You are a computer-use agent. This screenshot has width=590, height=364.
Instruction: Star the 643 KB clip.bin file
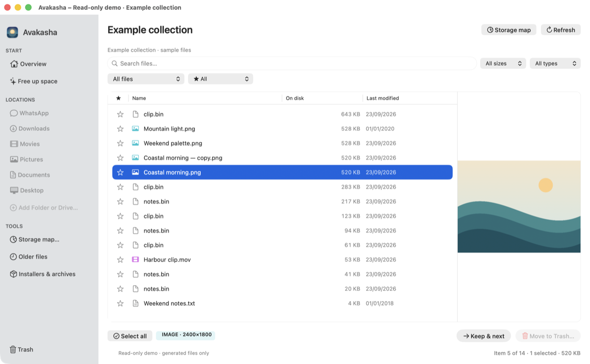pos(120,114)
